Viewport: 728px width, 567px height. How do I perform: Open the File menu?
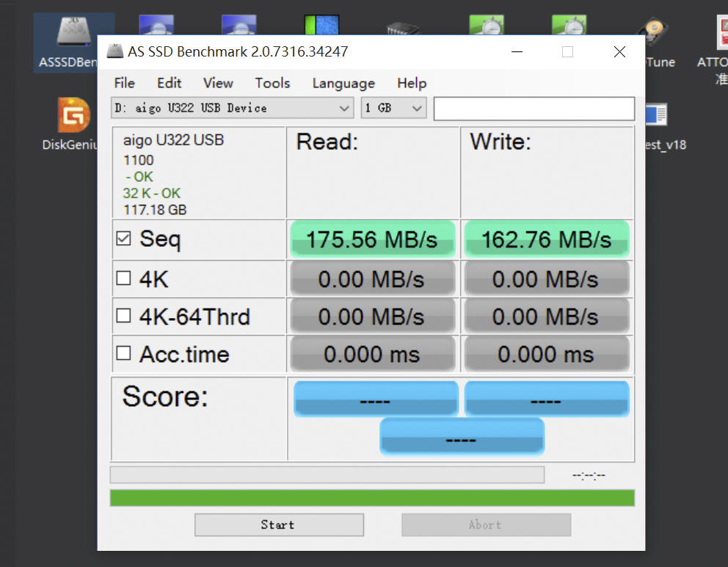click(x=125, y=83)
